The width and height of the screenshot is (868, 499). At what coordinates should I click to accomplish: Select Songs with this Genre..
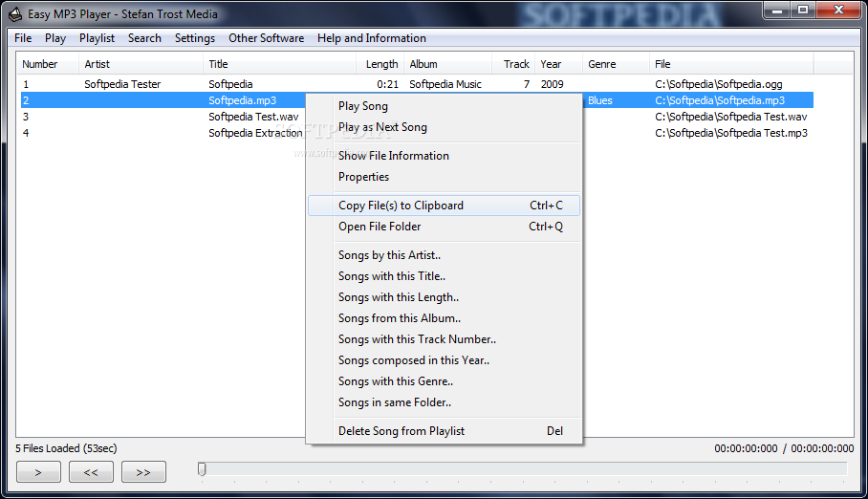pos(444,381)
